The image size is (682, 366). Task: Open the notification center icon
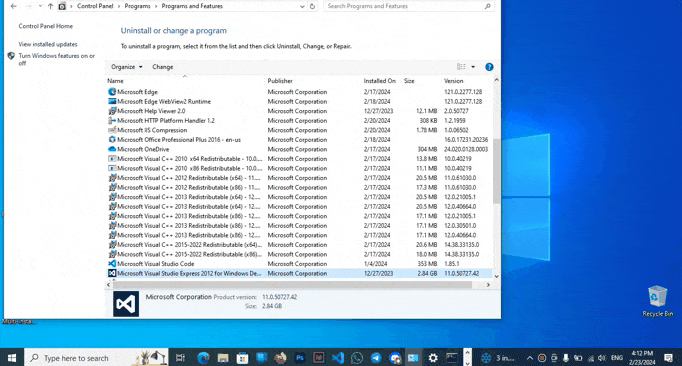(x=669, y=358)
